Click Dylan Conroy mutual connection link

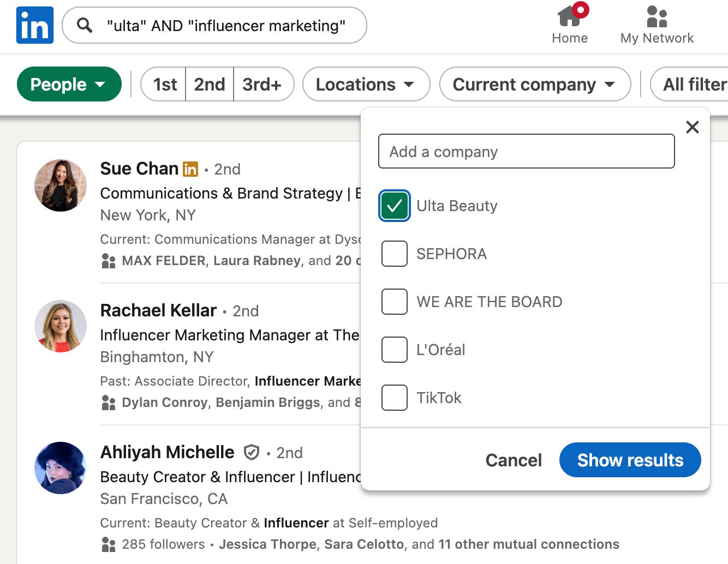pyautogui.click(x=165, y=403)
